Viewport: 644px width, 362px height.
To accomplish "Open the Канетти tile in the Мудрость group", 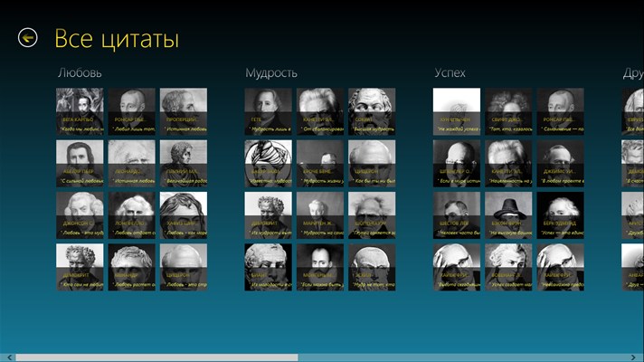I will 320,111.
